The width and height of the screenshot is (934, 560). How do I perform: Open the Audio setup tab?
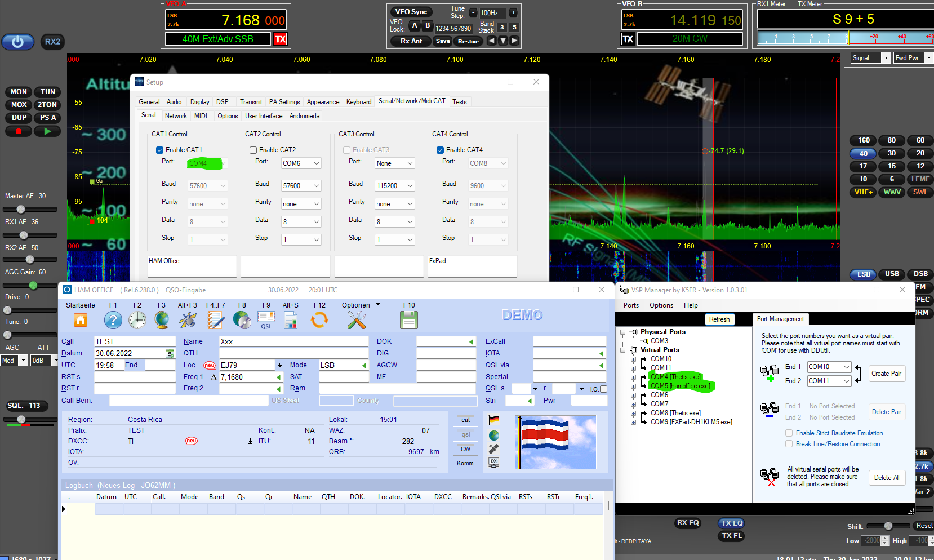coord(174,102)
